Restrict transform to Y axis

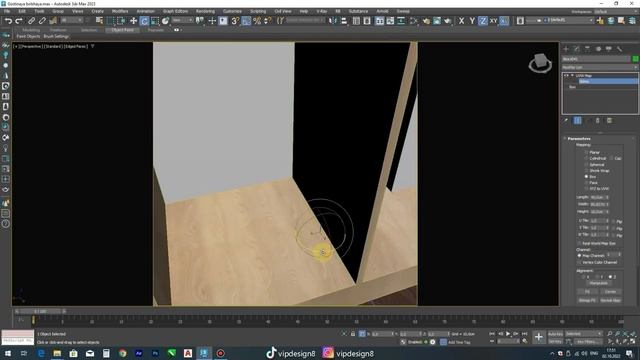click(x=472, y=21)
